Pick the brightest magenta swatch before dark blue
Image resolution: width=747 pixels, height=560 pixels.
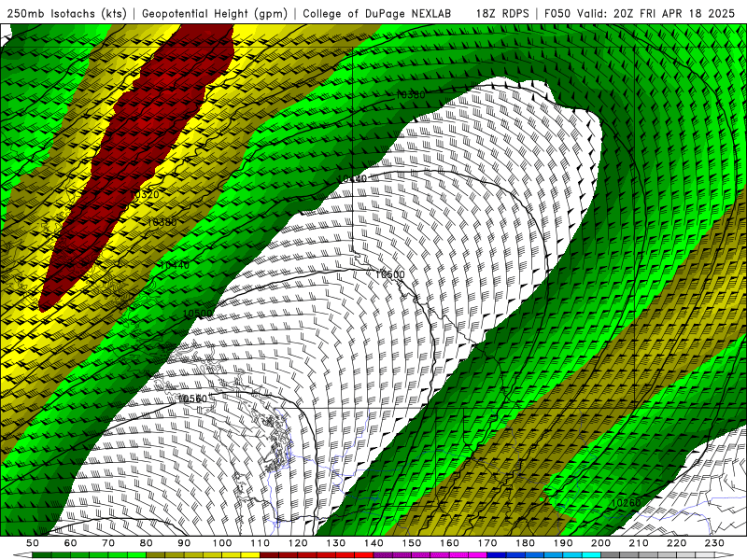478,555
